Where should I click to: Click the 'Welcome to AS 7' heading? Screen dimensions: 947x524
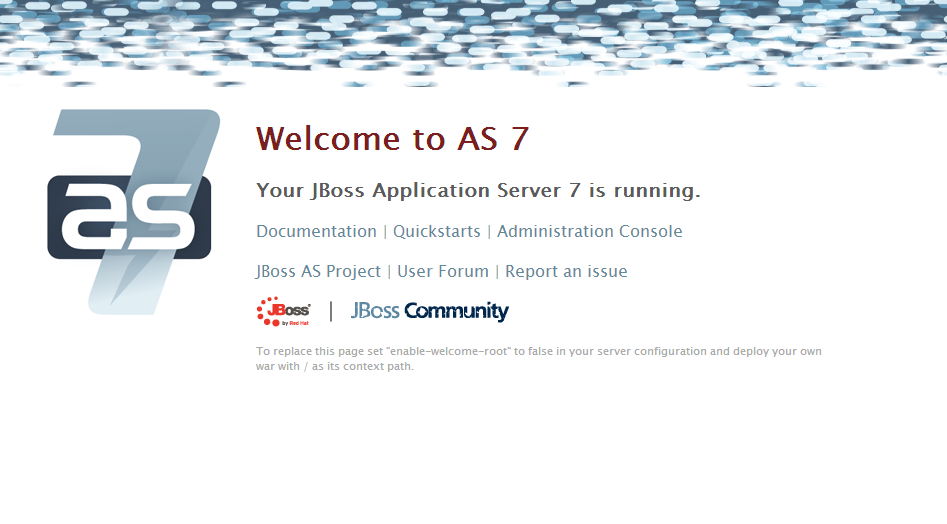[392, 138]
